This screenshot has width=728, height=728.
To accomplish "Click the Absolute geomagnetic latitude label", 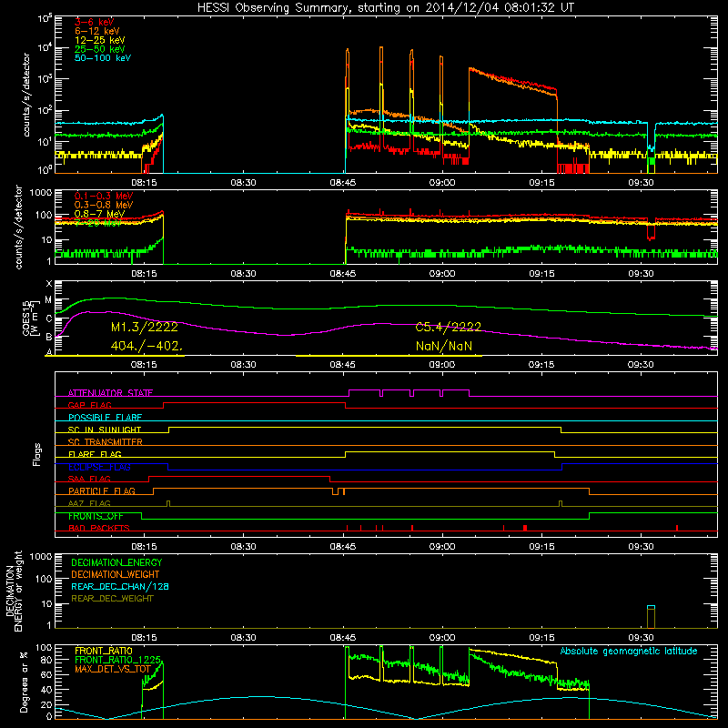I will 629,652.
